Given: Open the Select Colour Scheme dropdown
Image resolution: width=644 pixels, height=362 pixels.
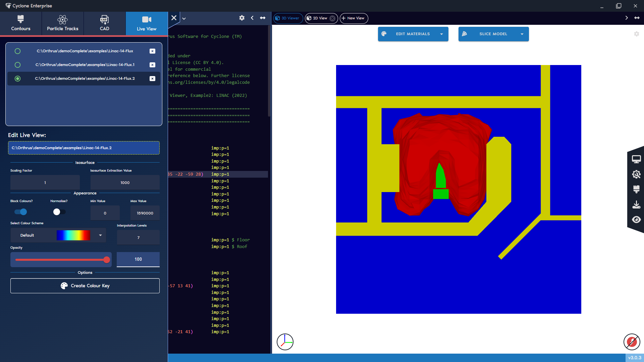Looking at the screenshot, I should pyautogui.click(x=100, y=235).
